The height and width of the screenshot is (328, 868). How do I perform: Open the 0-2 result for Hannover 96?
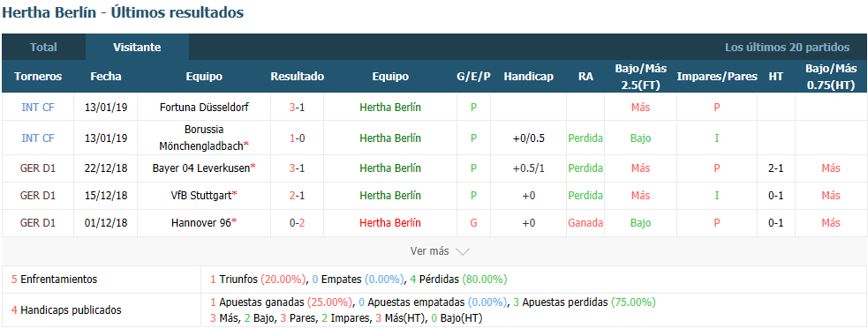point(297,223)
